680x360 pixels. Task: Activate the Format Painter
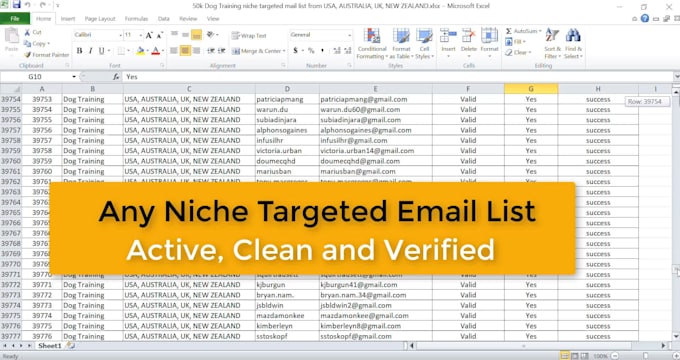coord(46,55)
